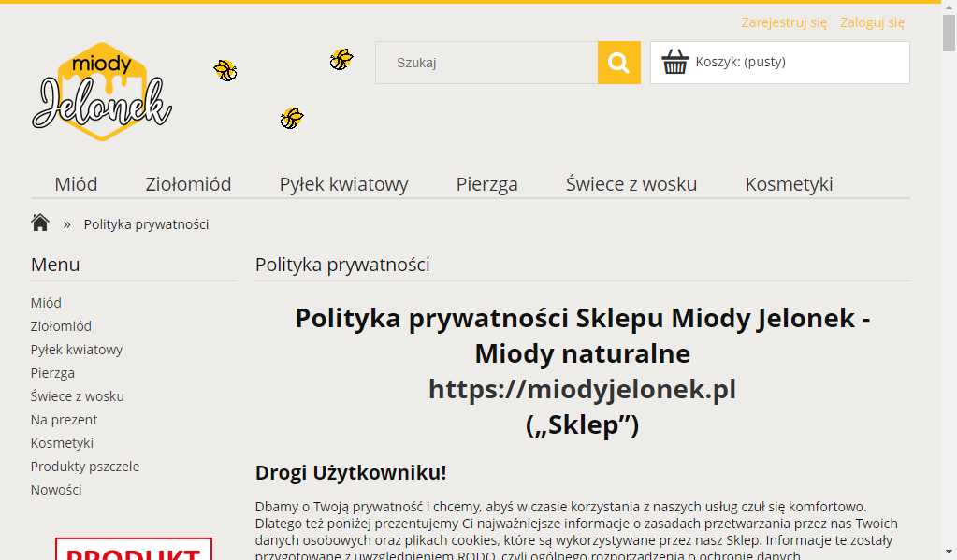Click the red PRODUKT banner image
The image size is (957, 560).
[x=134, y=549]
